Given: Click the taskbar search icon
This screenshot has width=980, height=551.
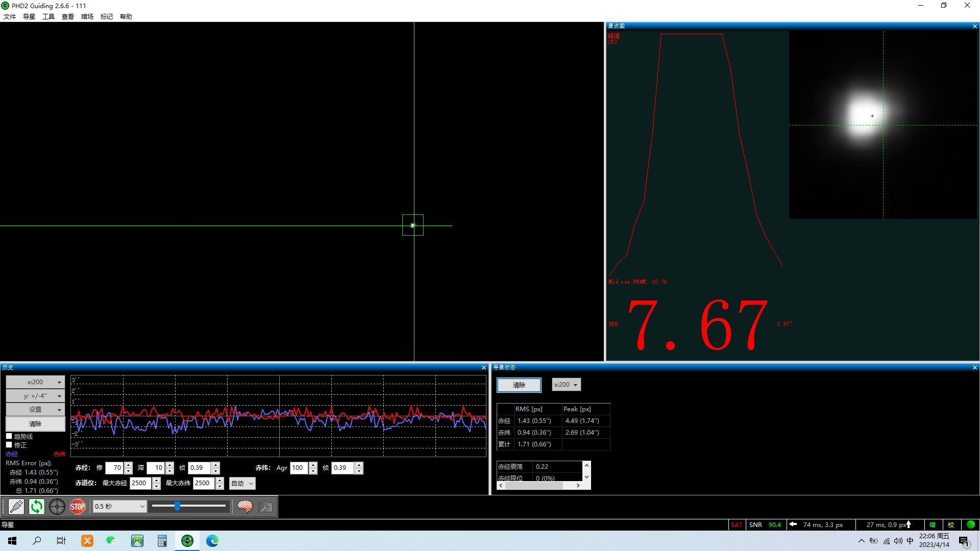Looking at the screenshot, I should point(37,541).
